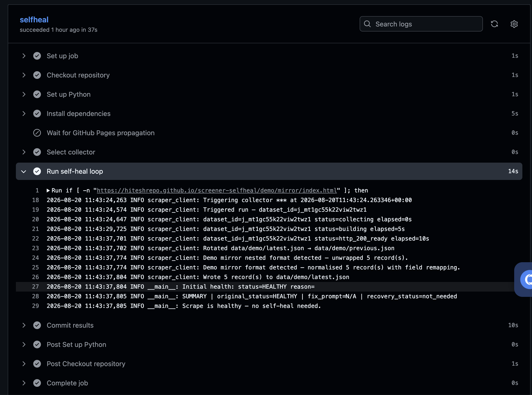
Task: Click the Search logs input field
Action: (421, 24)
